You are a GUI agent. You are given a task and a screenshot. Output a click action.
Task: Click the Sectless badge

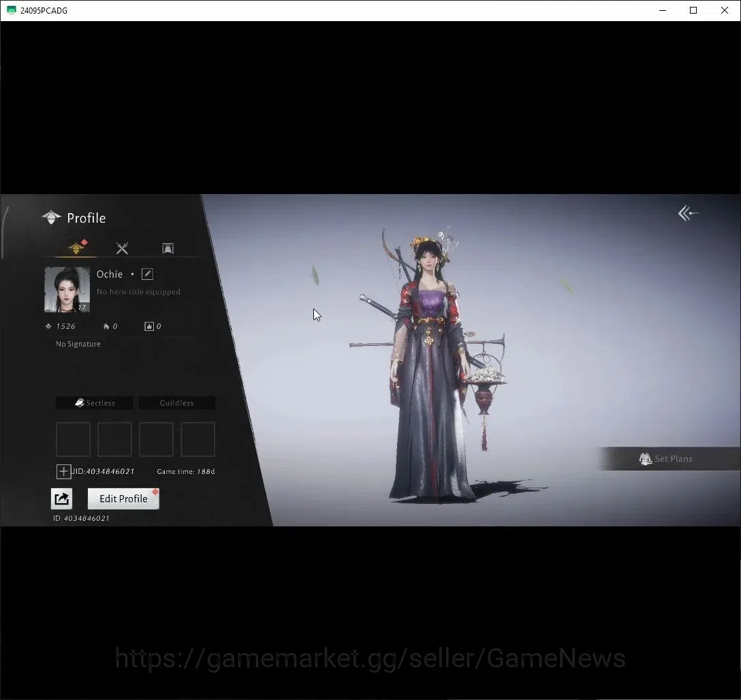94,403
